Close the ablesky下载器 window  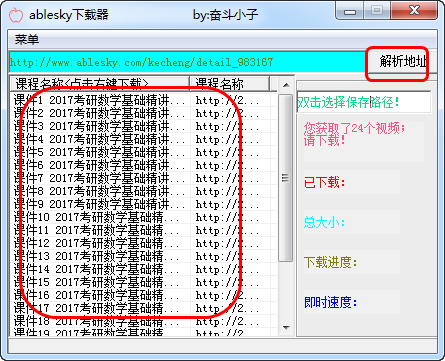(x=414, y=11)
